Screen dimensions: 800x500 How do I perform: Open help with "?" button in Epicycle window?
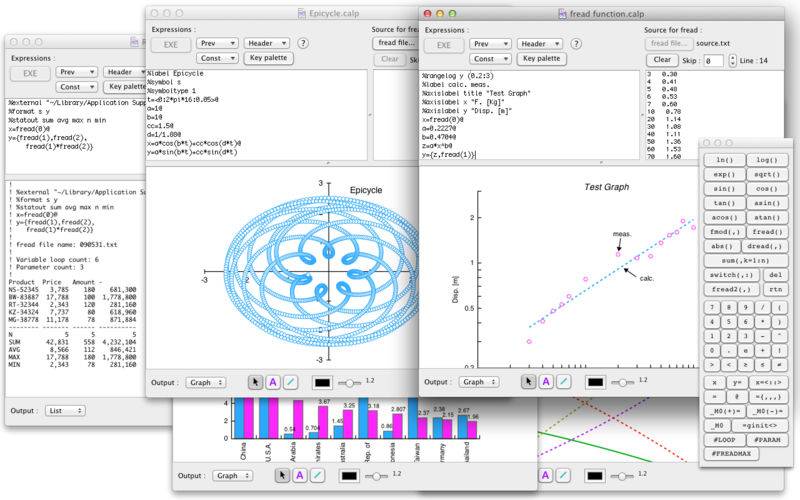pyautogui.click(x=303, y=43)
